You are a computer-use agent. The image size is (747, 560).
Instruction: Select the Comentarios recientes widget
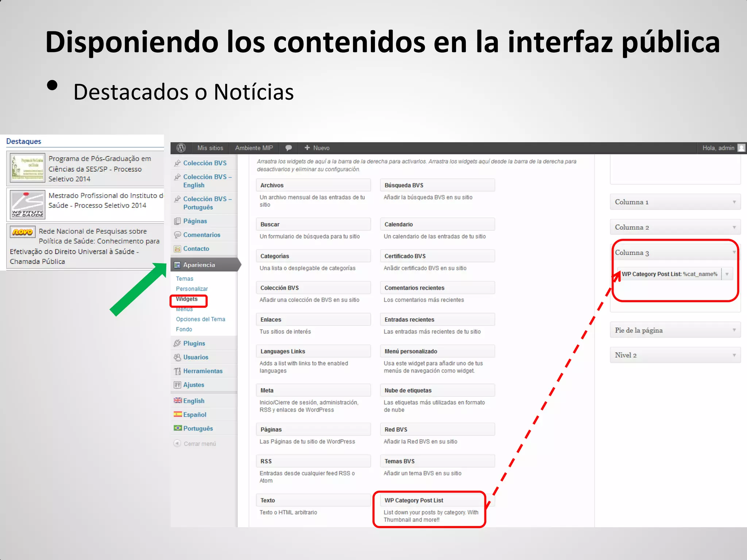[x=437, y=288]
